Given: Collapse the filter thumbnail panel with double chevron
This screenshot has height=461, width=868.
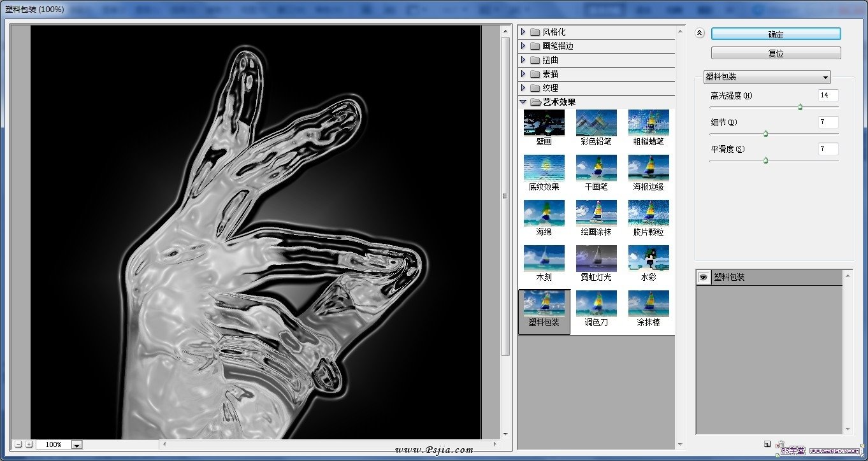Looking at the screenshot, I should (x=699, y=34).
